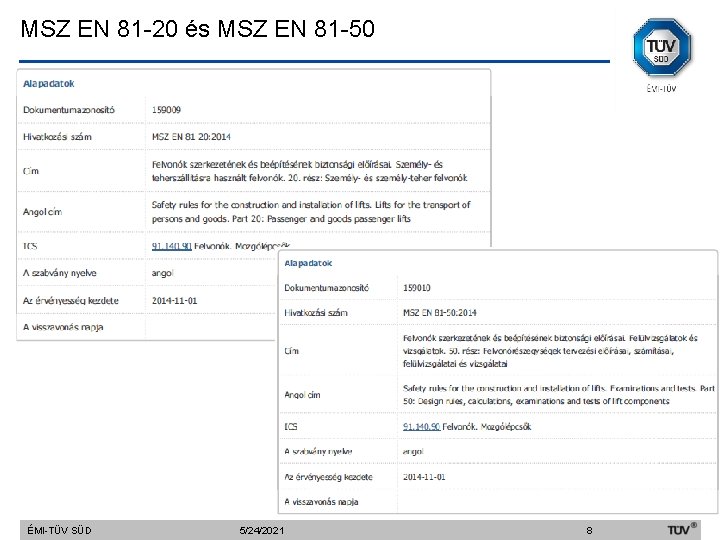Click A visszavonás napja label in second table
The image size is (720, 540).
click(x=321, y=502)
